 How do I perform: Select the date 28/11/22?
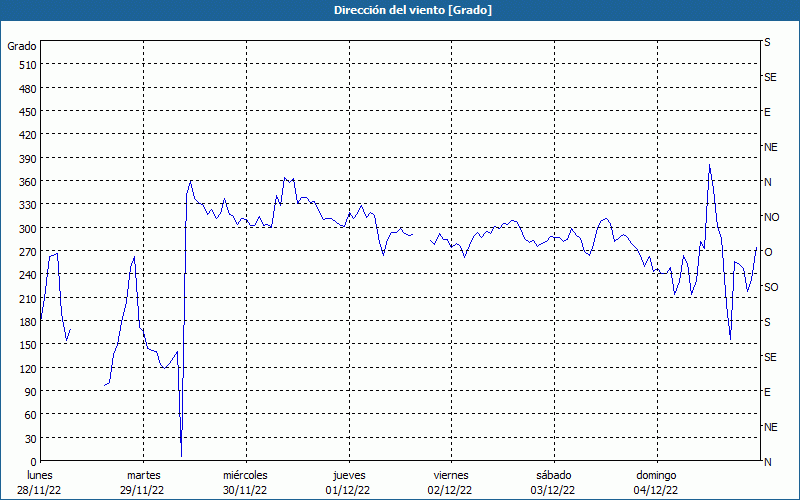(x=39, y=490)
